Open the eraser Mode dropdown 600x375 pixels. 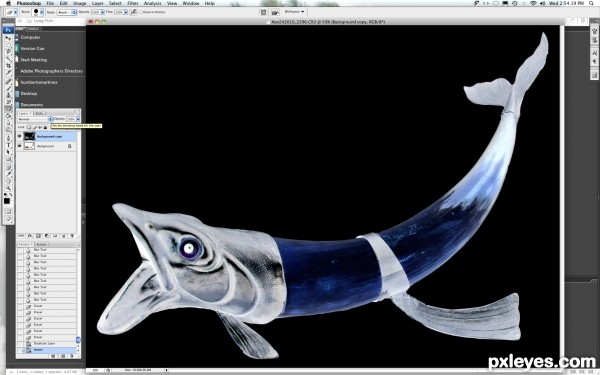(67, 12)
